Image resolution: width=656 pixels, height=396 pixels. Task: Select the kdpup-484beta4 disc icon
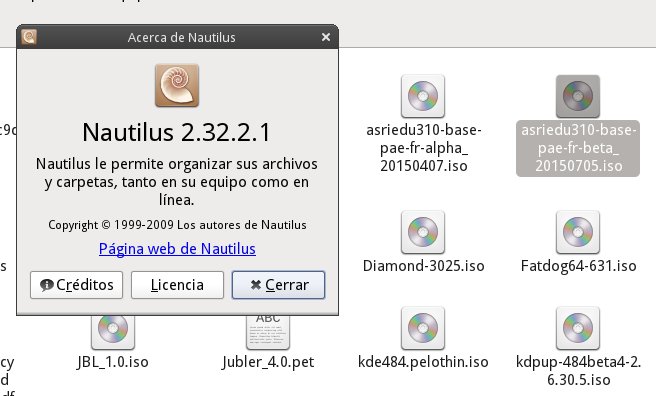click(x=578, y=328)
